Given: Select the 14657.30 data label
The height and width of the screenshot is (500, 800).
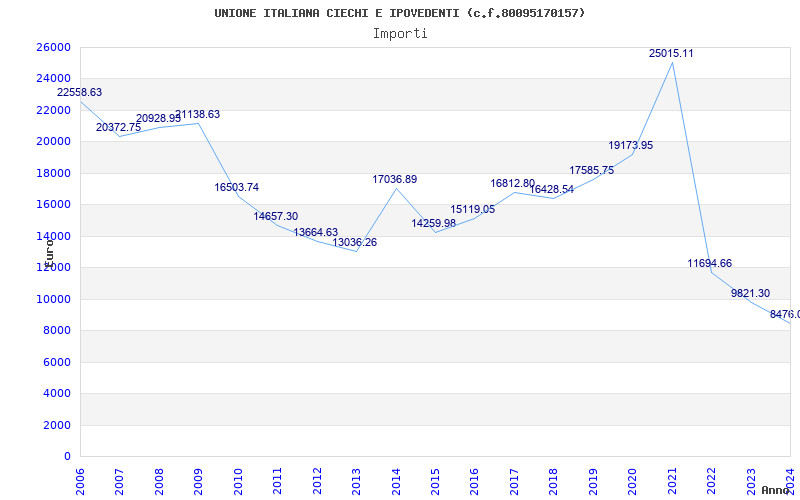Looking at the screenshot, I should pyautogui.click(x=276, y=216).
